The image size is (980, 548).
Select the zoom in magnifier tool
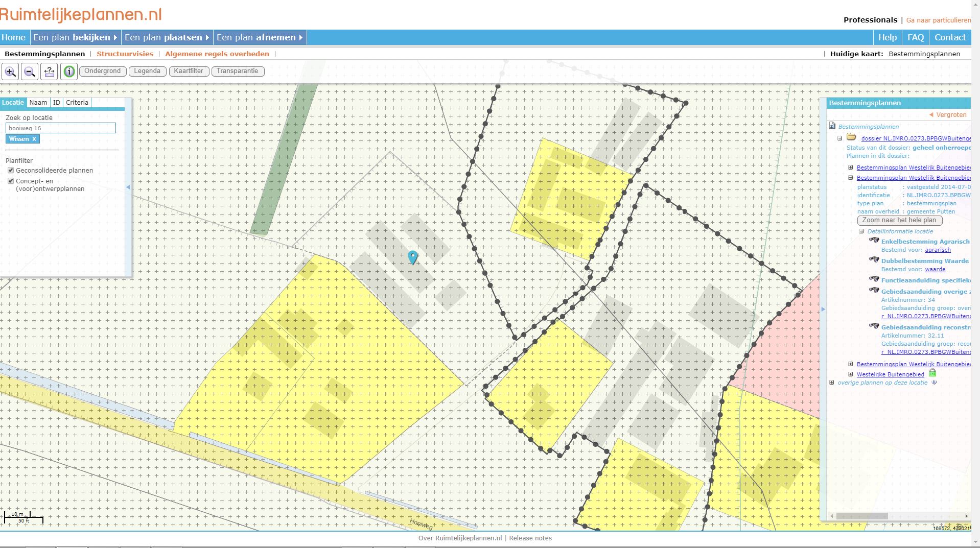click(x=11, y=72)
